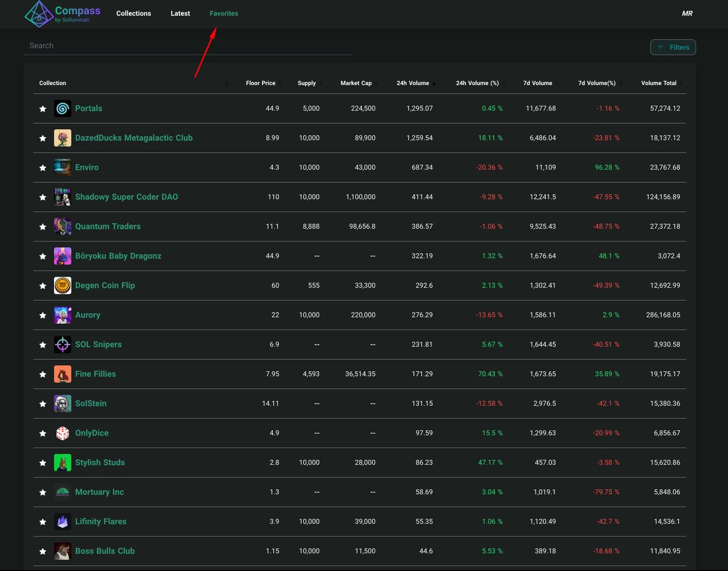Click Fine Fillies 70.43 % volume value

(490, 374)
